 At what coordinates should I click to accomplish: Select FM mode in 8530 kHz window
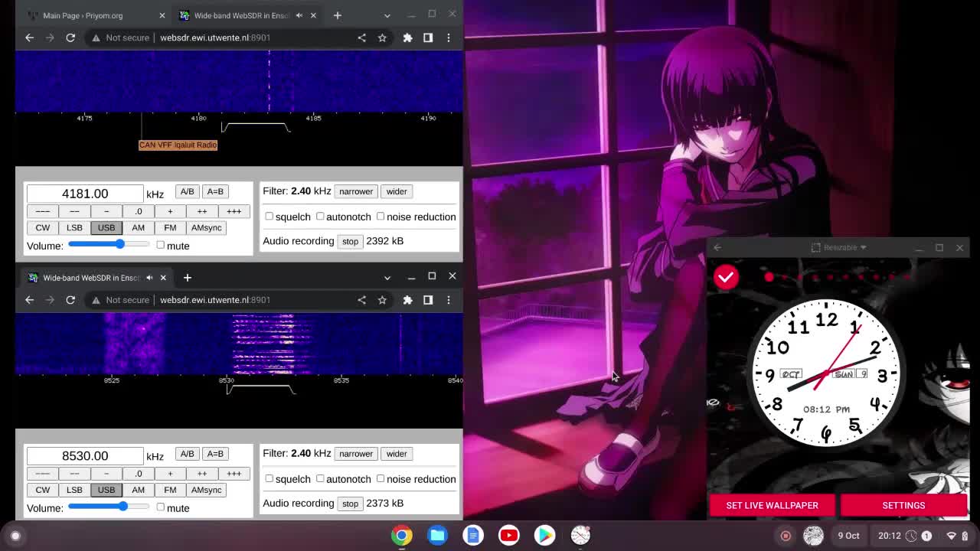(x=170, y=490)
